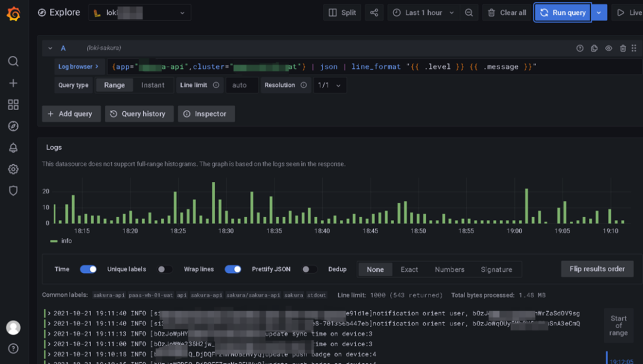Open the search icon in sidebar
This screenshot has height=364, width=643.
tap(13, 61)
